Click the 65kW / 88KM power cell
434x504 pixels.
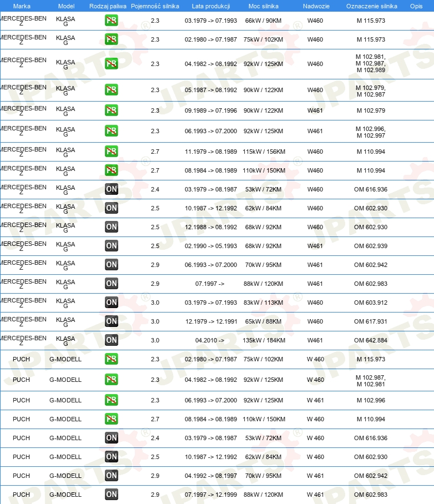pos(263,321)
